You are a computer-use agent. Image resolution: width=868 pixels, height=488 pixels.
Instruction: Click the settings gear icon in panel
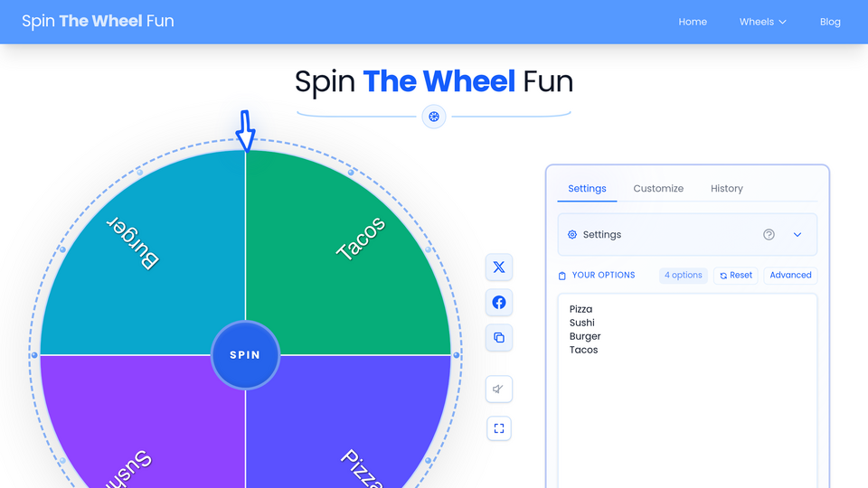572,235
